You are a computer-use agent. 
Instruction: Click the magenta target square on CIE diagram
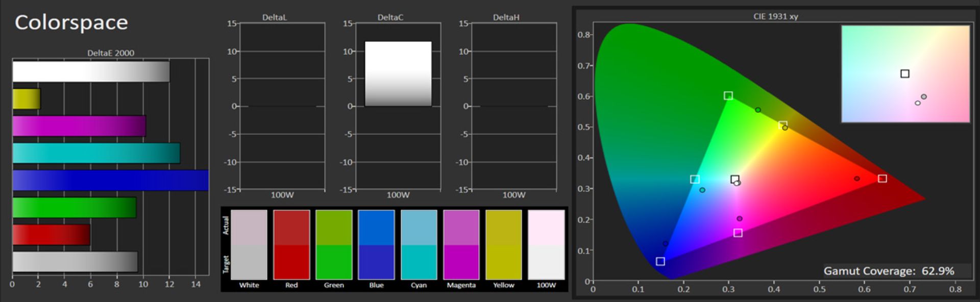738,233
